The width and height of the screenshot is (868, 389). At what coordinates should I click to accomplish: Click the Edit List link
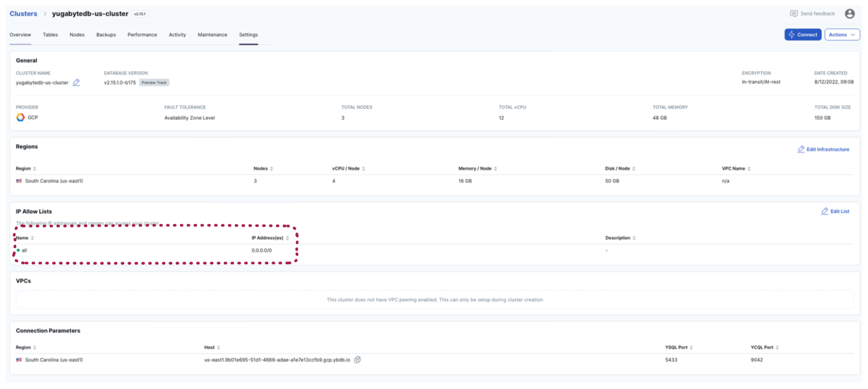click(840, 212)
